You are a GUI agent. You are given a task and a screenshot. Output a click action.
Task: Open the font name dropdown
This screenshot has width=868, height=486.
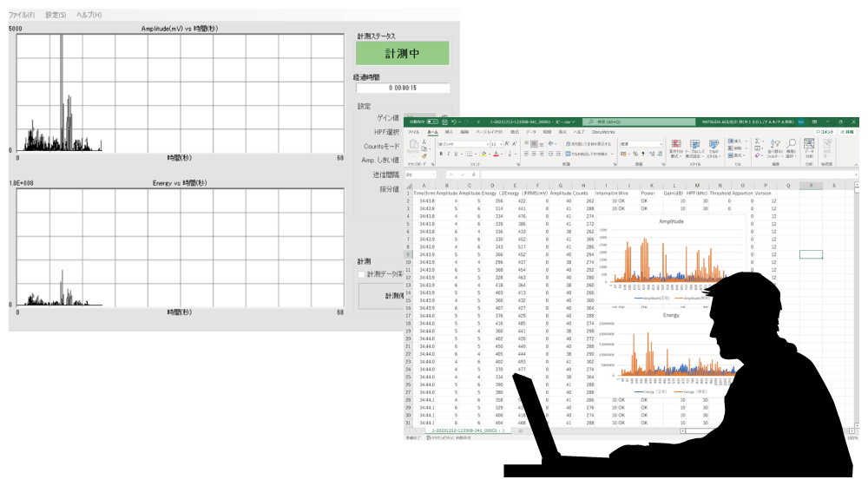click(488, 144)
